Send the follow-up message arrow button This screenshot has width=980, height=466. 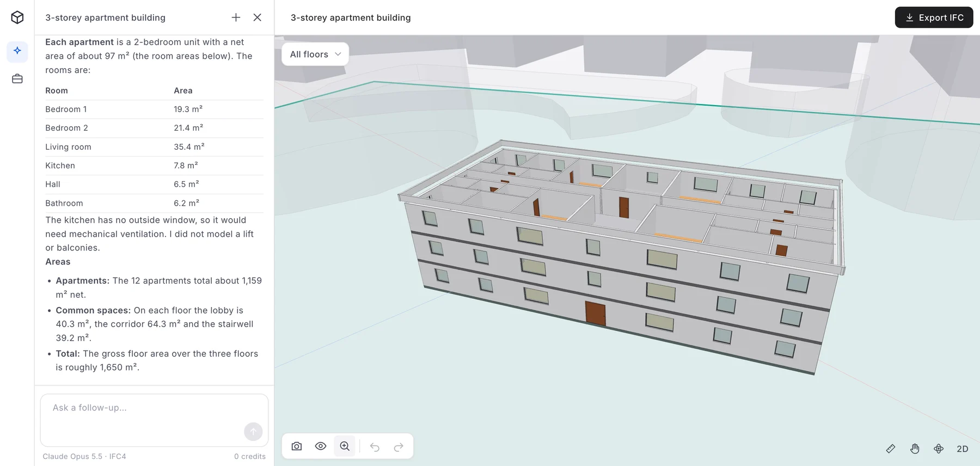pyautogui.click(x=253, y=432)
